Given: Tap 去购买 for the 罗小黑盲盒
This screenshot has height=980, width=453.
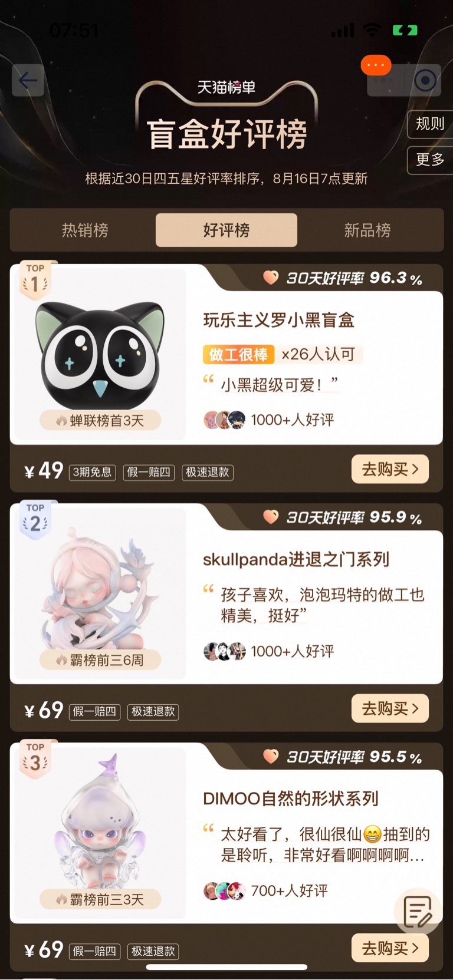Looking at the screenshot, I should (390, 469).
